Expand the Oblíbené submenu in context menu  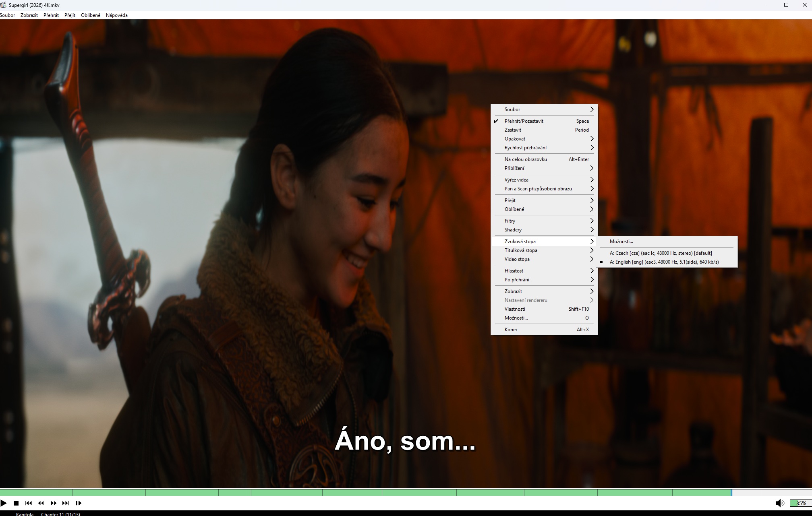544,209
